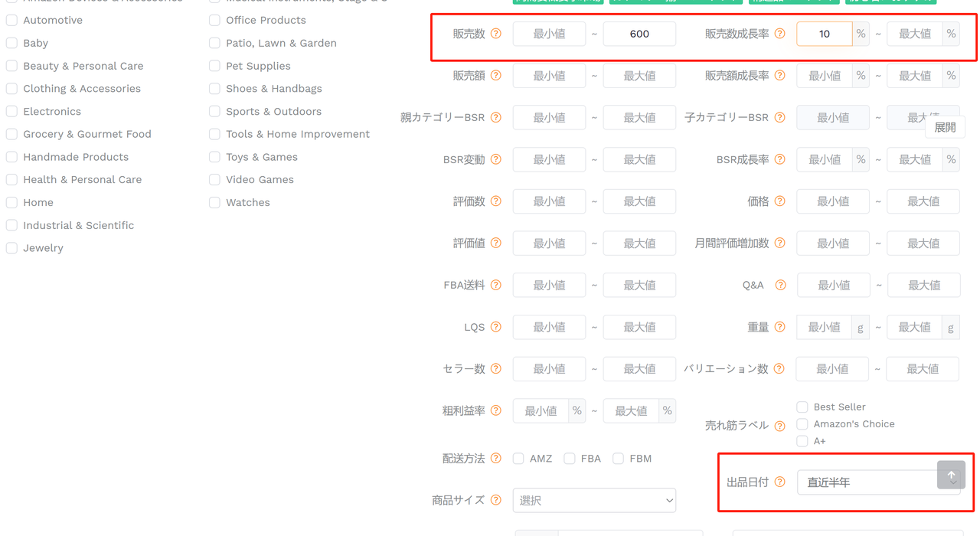Click the help icon beside LQS

tap(496, 327)
